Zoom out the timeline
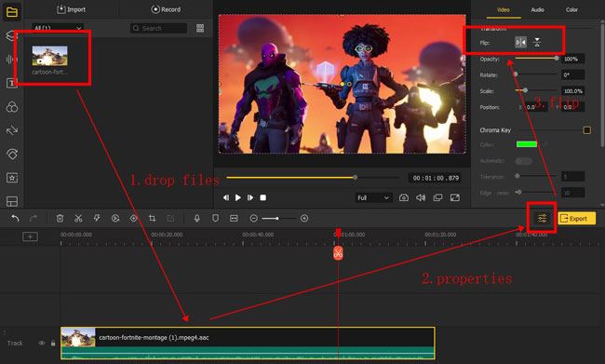 253,219
